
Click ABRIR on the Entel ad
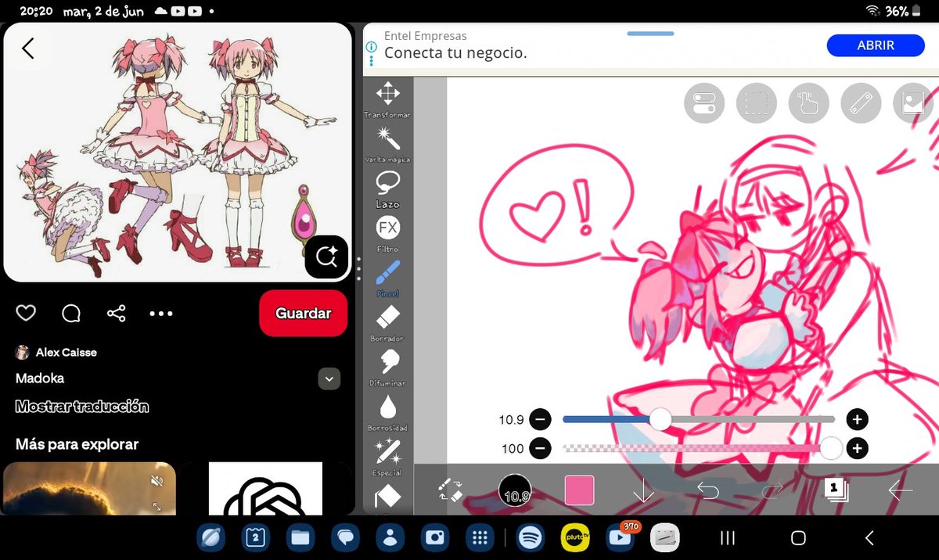876,45
